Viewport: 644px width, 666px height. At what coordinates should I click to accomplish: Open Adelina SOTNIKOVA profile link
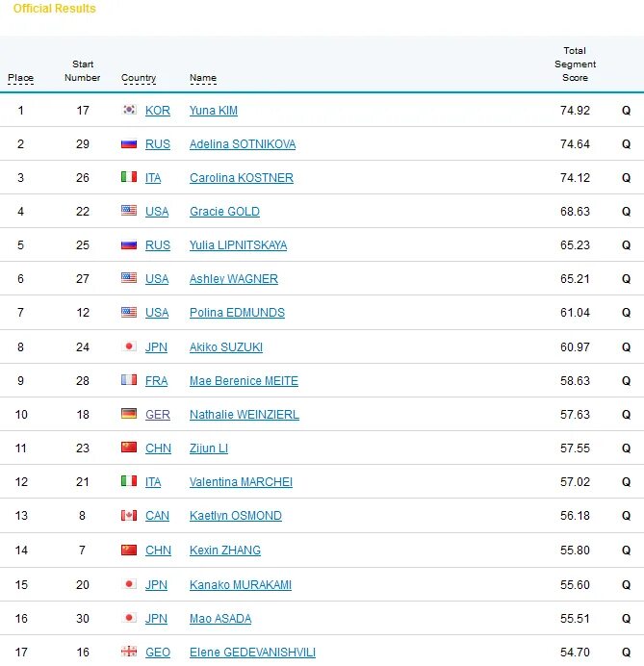(x=243, y=144)
